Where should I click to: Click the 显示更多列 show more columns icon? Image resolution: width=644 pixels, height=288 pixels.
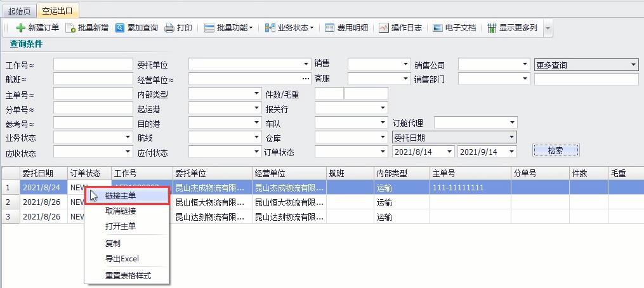492,28
